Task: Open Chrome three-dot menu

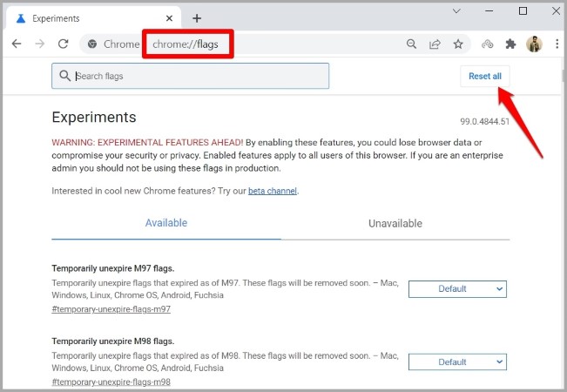Action: click(557, 44)
